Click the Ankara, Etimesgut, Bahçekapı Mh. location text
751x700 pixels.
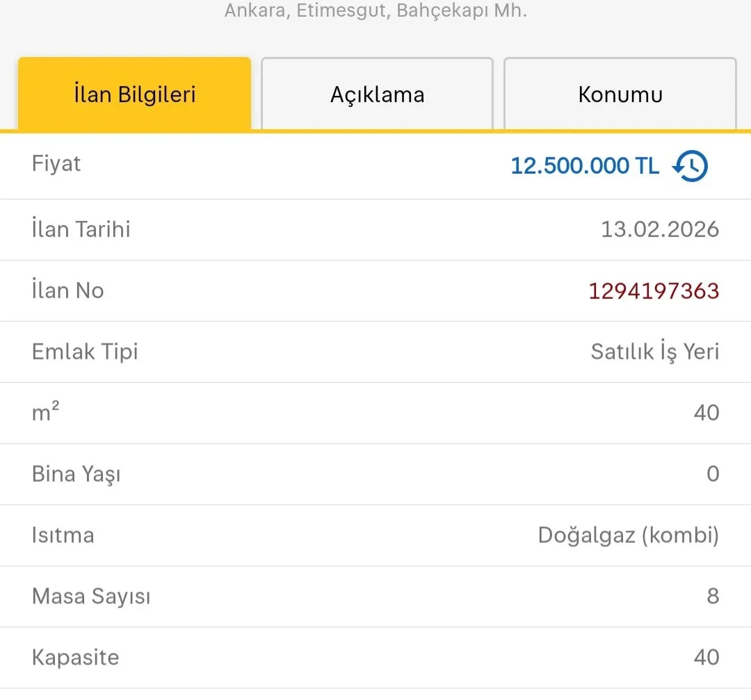[x=374, y=10]
